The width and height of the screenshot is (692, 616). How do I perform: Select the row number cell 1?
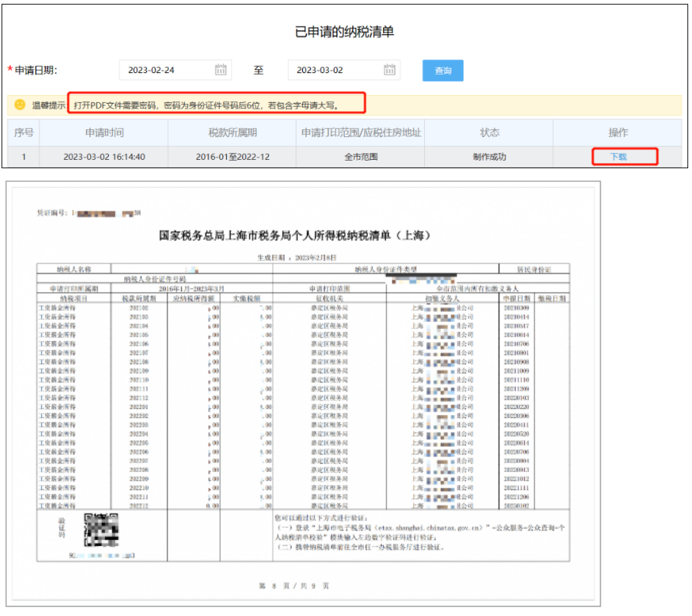coord(24,157)
